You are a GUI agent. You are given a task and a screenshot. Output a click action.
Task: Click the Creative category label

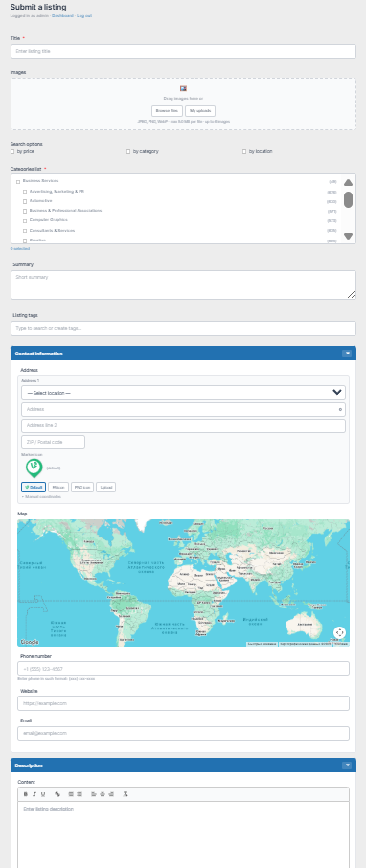tap(37, 240)
